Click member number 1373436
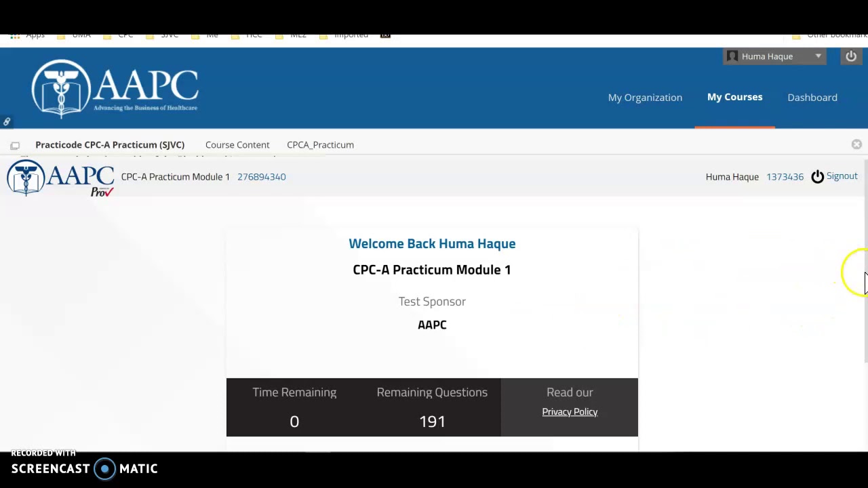 (x=785, y=177)
